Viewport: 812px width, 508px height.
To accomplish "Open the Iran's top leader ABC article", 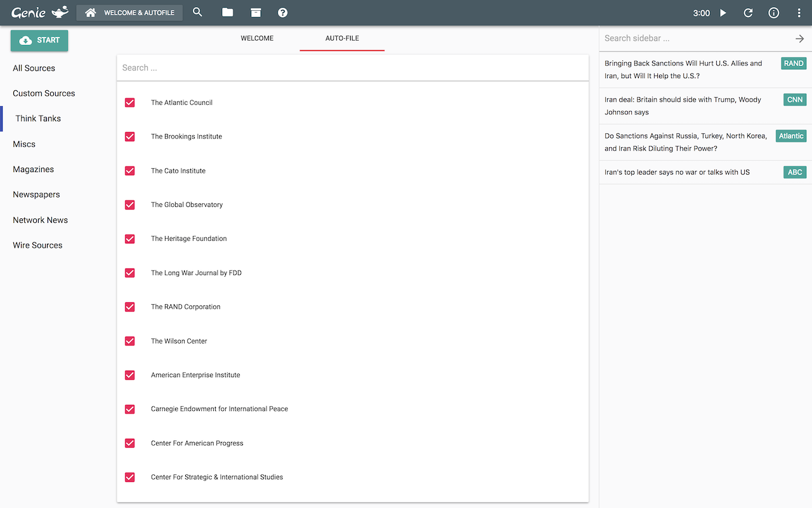I will click(x=677, y=173).
